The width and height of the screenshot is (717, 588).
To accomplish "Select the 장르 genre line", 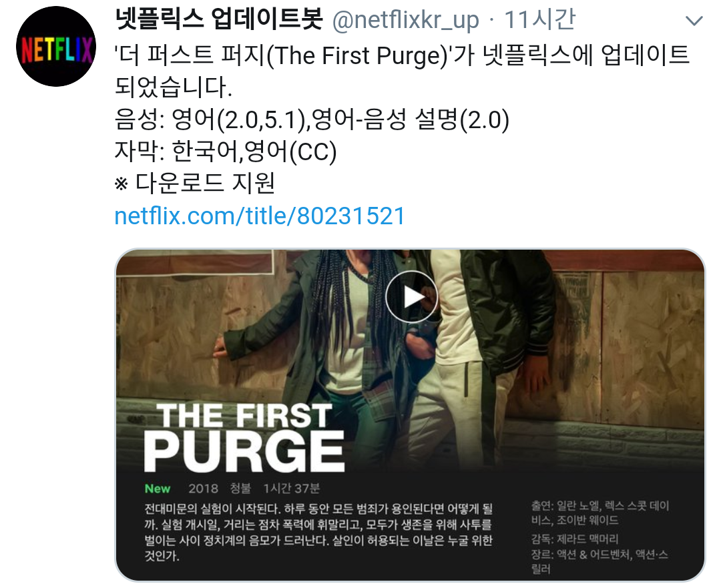I will (600, 562).
